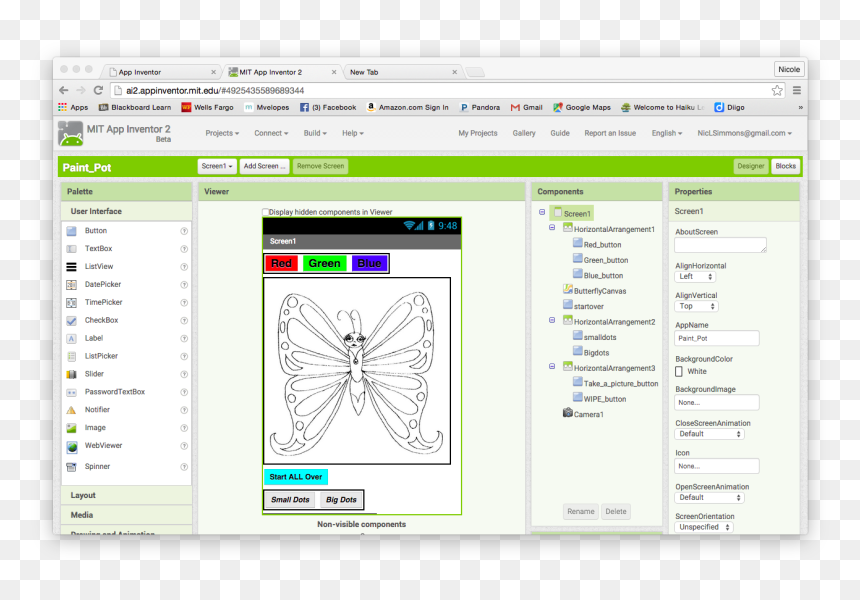
Task: Collapse HorizontalArrangement3 tree node
Action: [x=552, y=366]
